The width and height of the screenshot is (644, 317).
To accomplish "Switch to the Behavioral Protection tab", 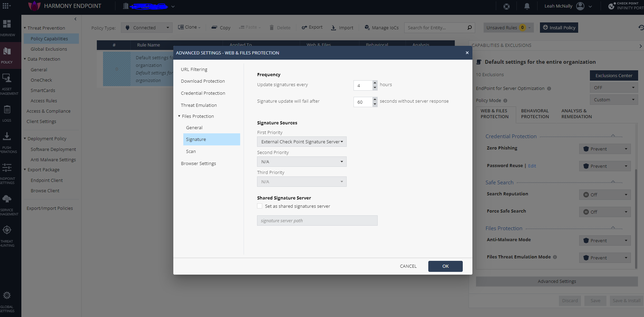I will (x=535, y=113).
